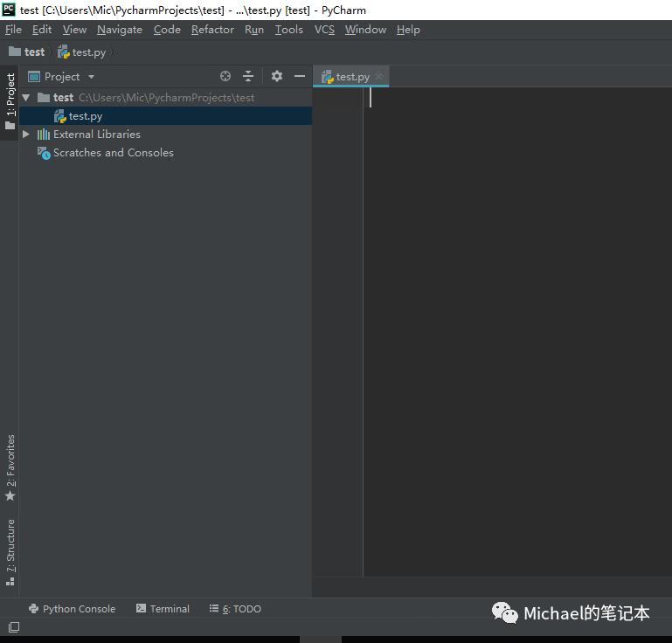
Task: Open the Python Console tool window
Action: 72,609
